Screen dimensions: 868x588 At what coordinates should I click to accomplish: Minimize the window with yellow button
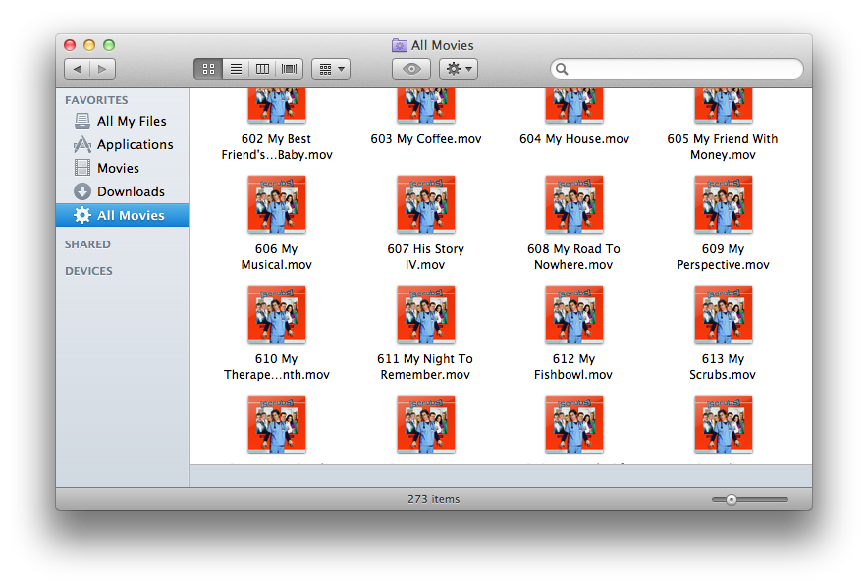tap(89, 45)
